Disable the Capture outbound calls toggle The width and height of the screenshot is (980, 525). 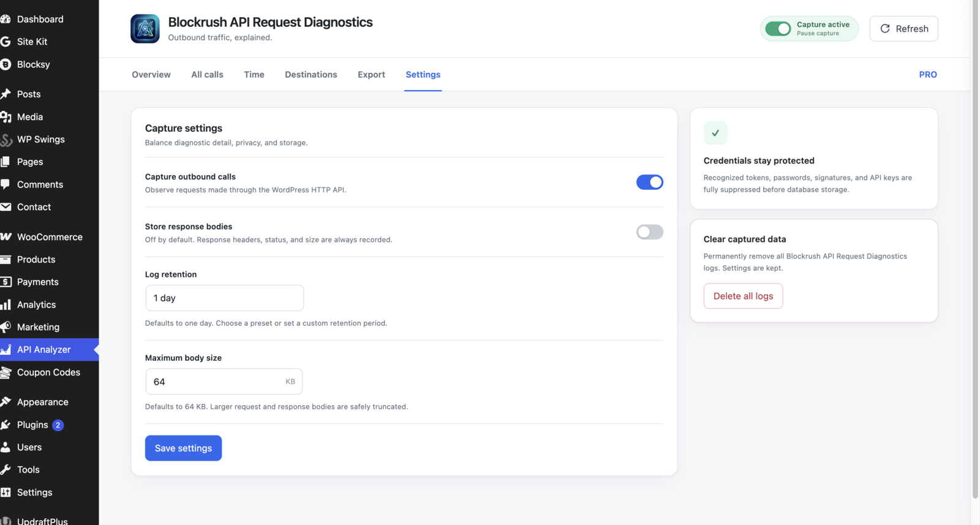point(650,182)
